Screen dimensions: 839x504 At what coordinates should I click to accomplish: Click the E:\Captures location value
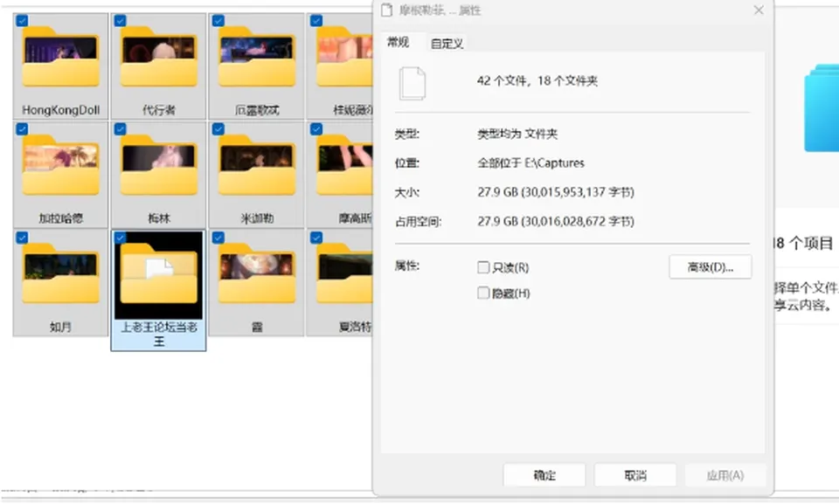tap(554, 162)
